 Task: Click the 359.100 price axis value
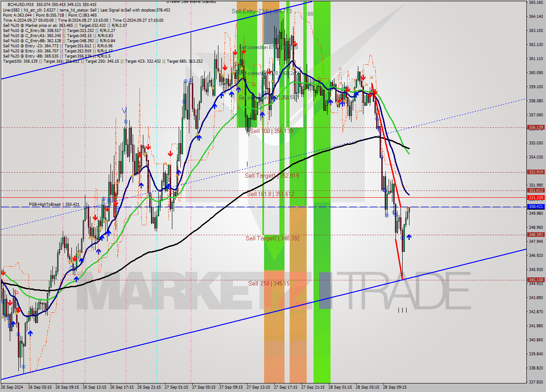click(x=536, y=87)
